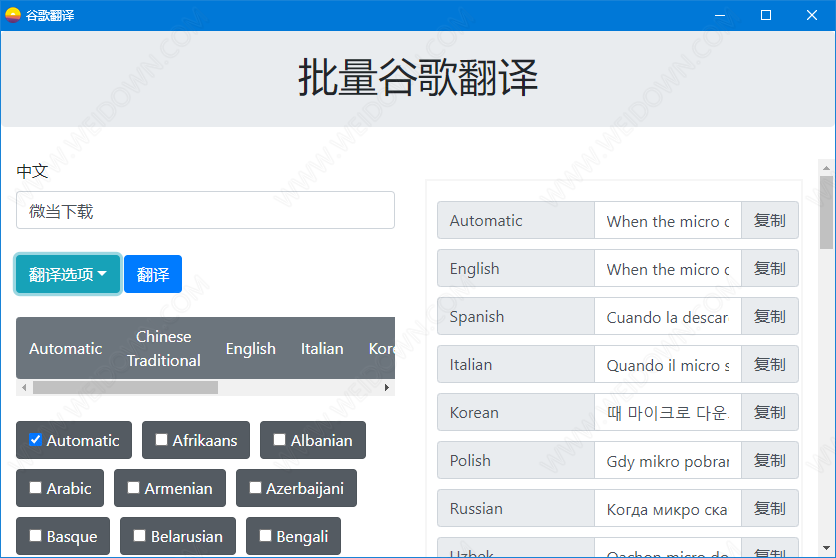Copy the English translation with 复制
Viewport: 836px width, 558px height.
(769, 268)
